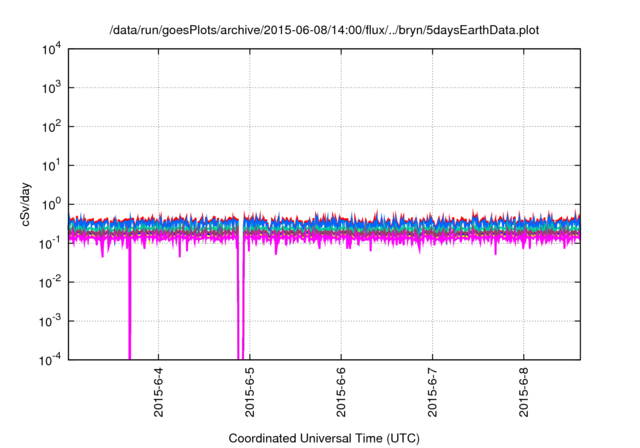
Task: Click the 10^3 y-axis tick label
Action: [51, 87]
